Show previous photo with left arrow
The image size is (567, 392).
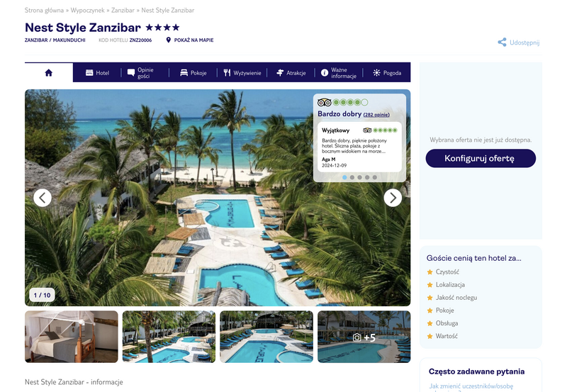coord(43,198)
